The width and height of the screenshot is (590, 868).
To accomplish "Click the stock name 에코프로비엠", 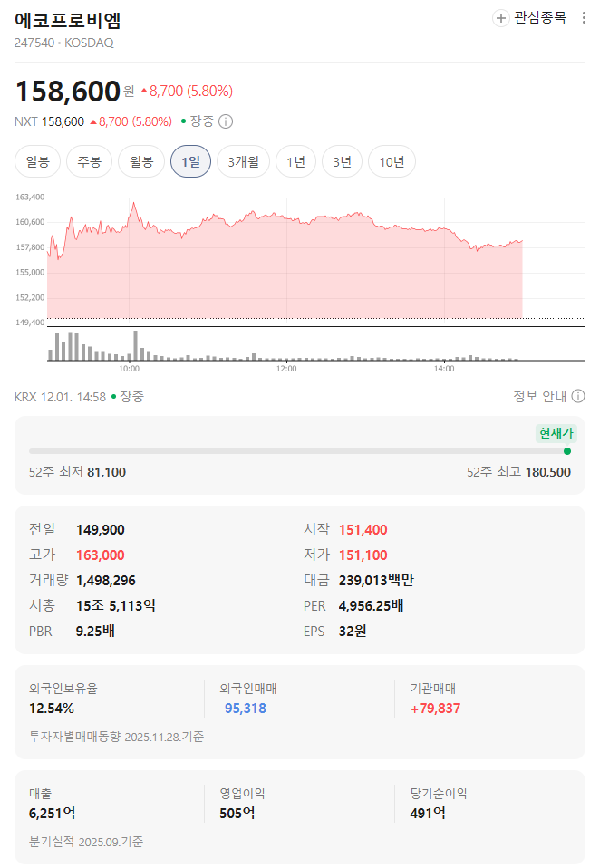I will 68,21.
